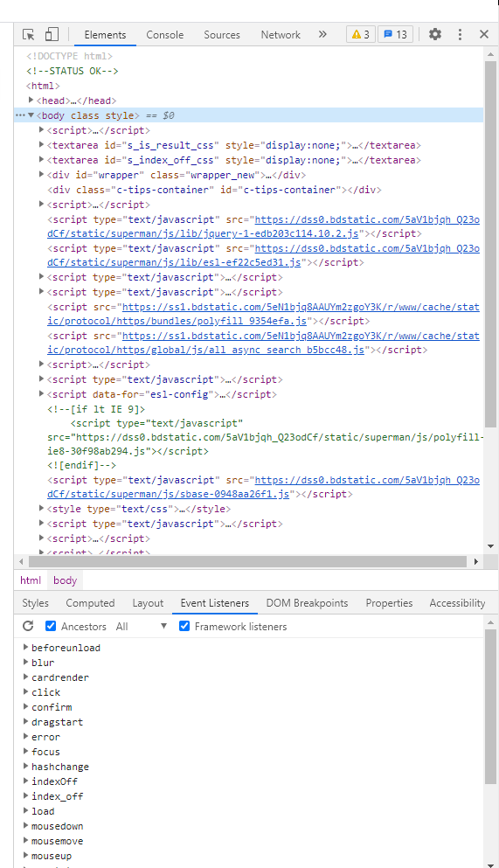This screenshot has width=499, height=868.
Task: Click the c-tips-container div row
Action: click(x=215, y=190)
